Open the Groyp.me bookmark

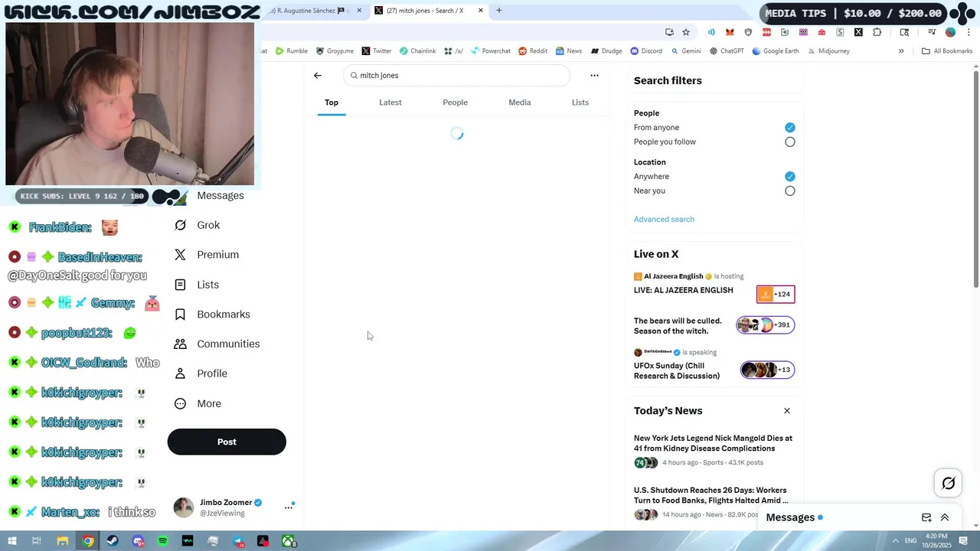(335, 51)
